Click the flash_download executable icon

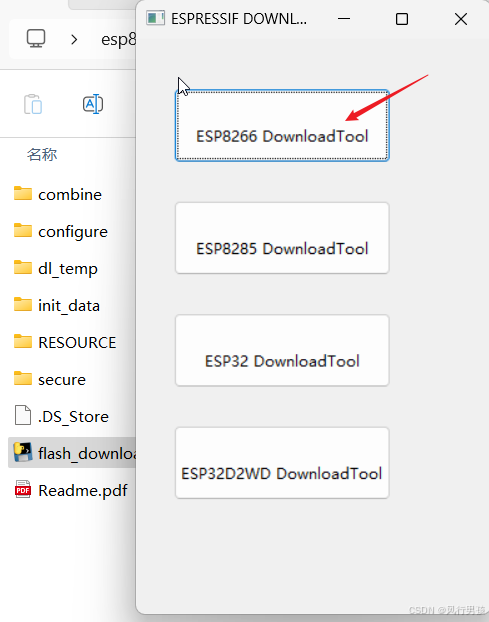[x=23, y=453]
